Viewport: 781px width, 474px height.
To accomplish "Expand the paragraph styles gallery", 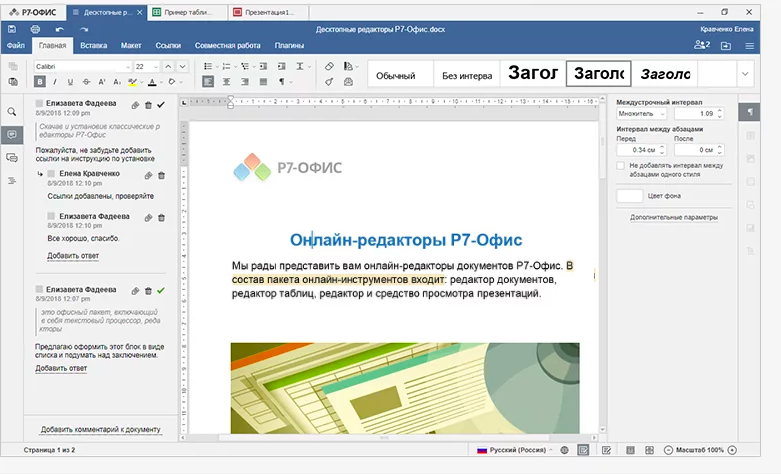I will click(744, 74).
